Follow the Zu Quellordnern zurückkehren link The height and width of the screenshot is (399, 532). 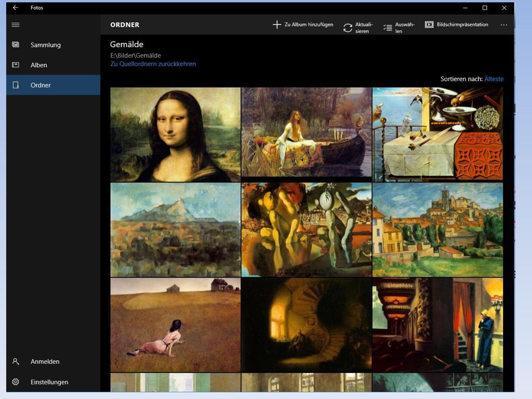[153, 64]
